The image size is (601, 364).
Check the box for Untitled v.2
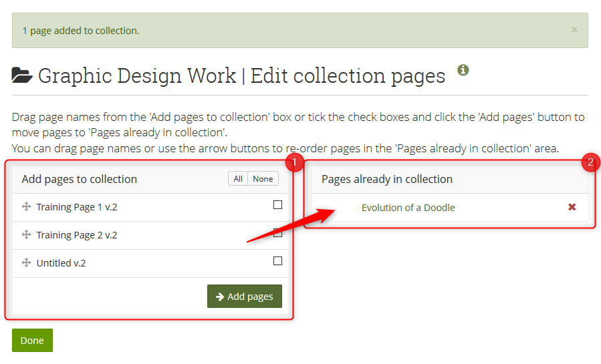(x=277, y=261)
